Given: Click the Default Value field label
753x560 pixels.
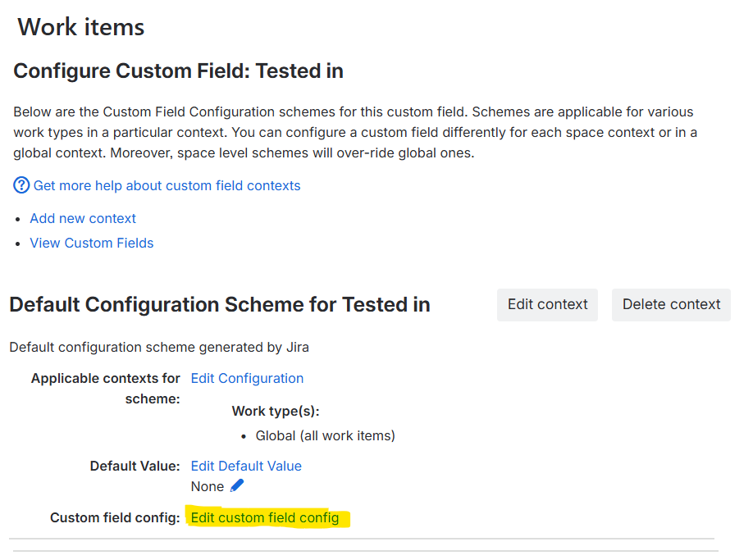Looking at the screenshot, I should pyautogui.click(x=135, y=466).
